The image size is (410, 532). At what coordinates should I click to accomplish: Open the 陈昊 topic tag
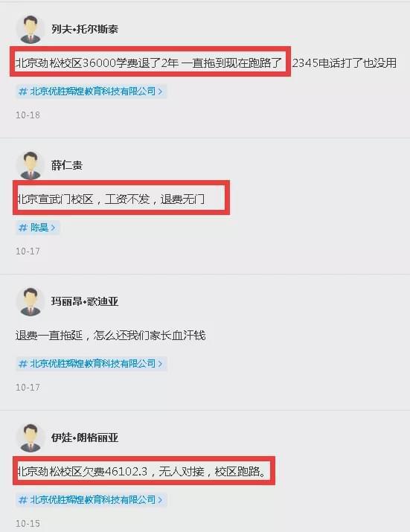pyautogui.click(x=38, y=228)
